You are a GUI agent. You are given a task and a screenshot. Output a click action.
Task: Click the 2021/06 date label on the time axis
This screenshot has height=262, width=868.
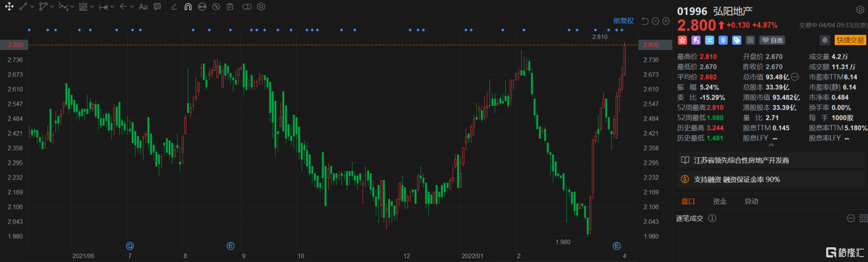click(83, 256)
